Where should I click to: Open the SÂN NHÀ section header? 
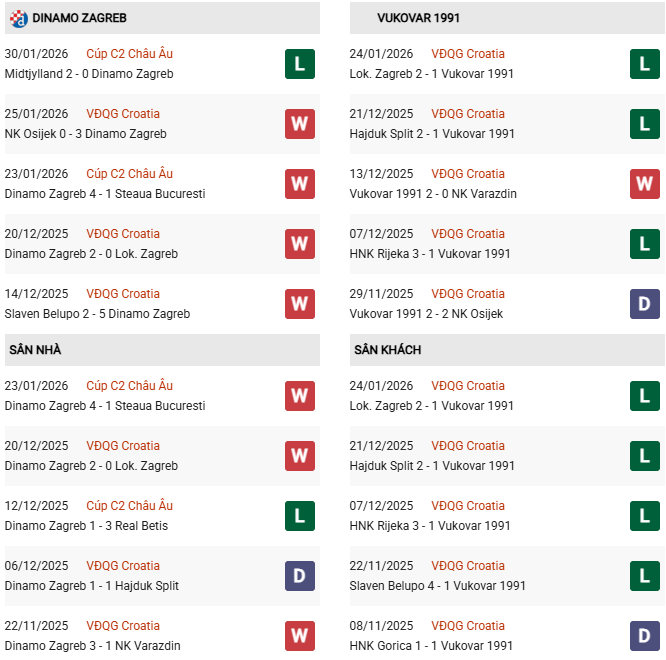(x=36, y=350)
